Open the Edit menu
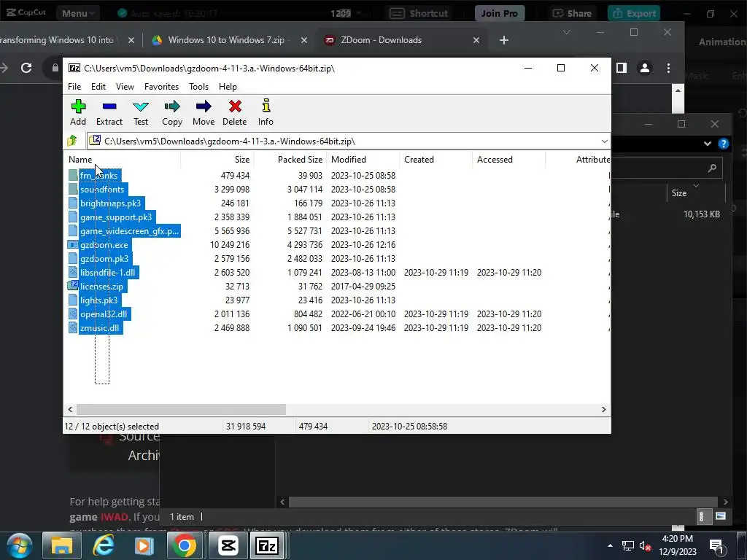747x560 pixels. point(98,87)
